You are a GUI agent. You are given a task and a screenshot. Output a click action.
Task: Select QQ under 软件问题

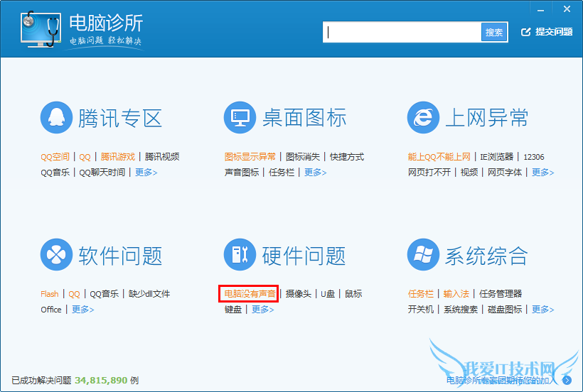[x=74, y=294]
